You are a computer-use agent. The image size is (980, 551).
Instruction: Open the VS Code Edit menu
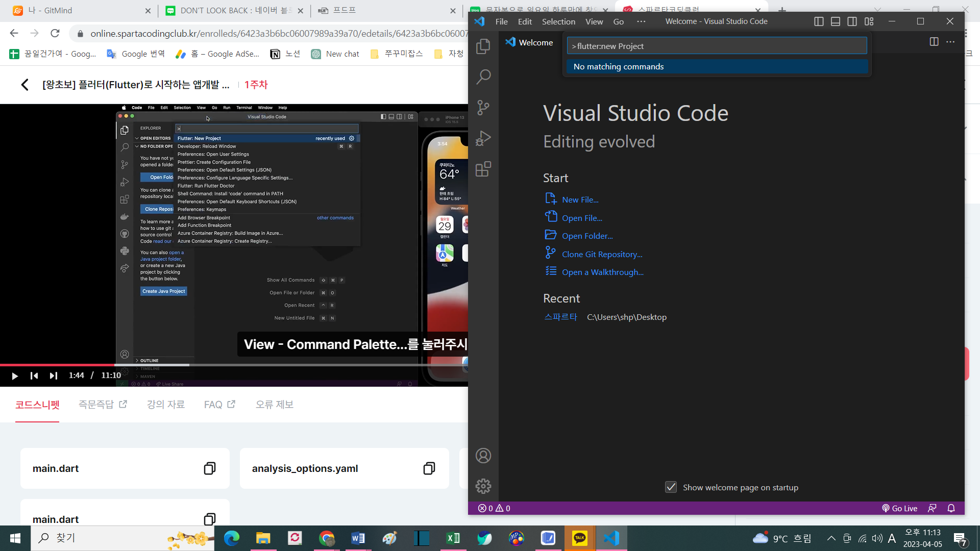[525, 21]
